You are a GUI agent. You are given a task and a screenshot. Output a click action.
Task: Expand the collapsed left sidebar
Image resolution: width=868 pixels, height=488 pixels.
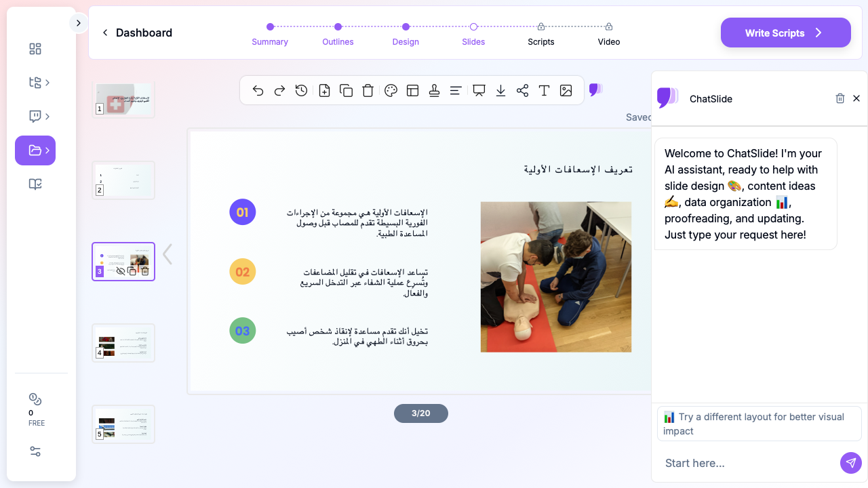coord(78,23)
